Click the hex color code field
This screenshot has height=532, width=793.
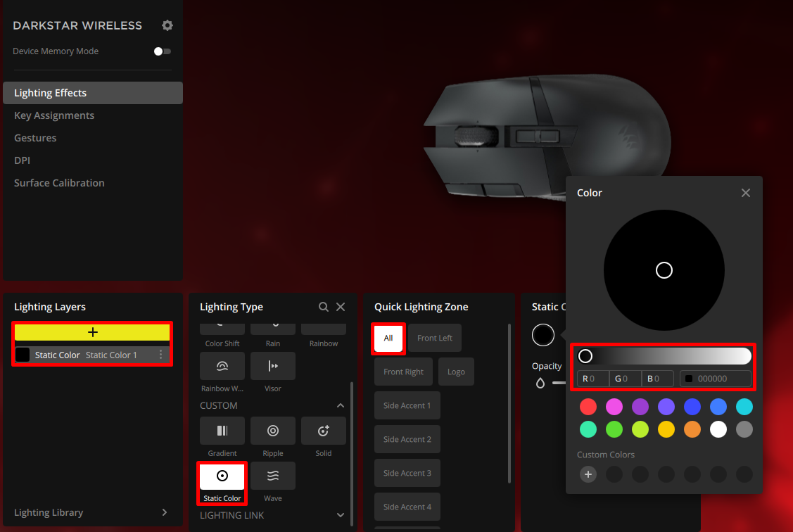pos(716,379)
